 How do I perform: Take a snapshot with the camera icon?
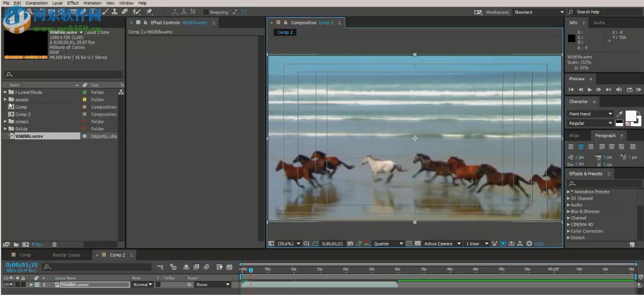pyautogui.click(x=350, y=243)
